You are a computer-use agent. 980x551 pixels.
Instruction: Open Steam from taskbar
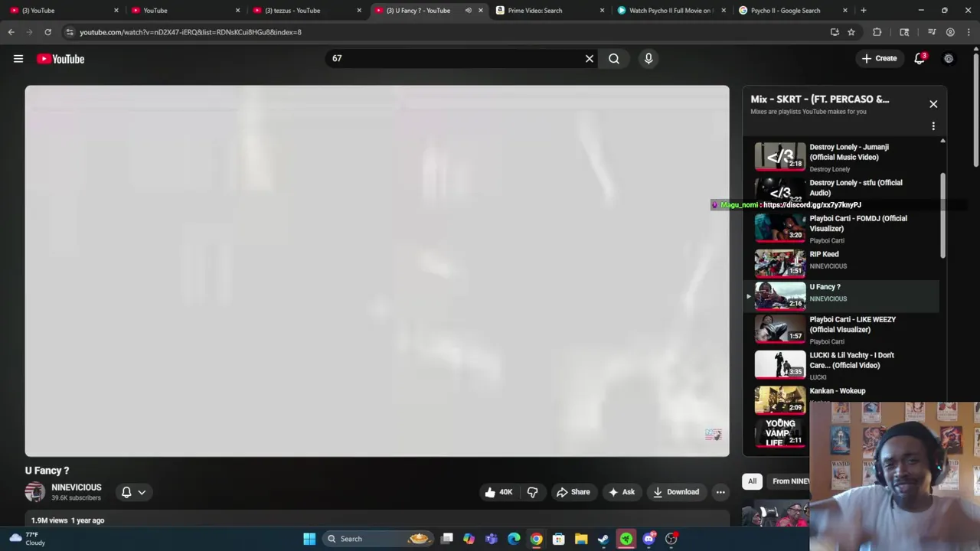coord(603,539)
